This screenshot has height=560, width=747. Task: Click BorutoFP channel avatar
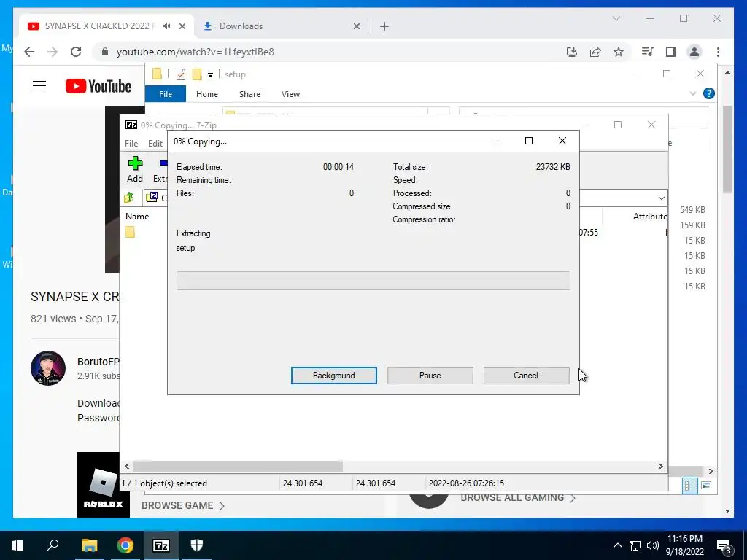(x=48, y=368)
